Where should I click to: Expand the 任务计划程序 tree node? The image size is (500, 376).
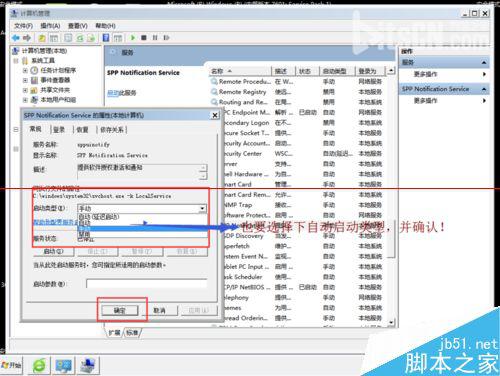[25, 70]
